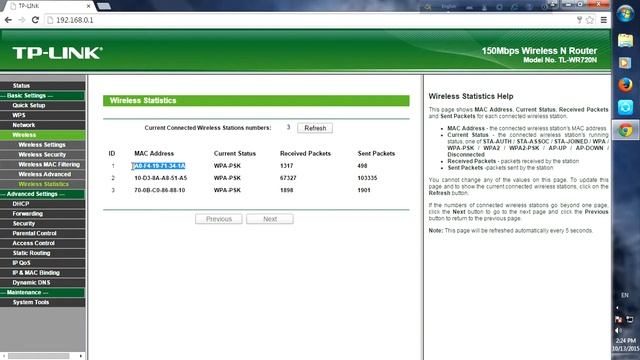
Task: Open Wireless Settings submenu
Action: tap(42, 145)
